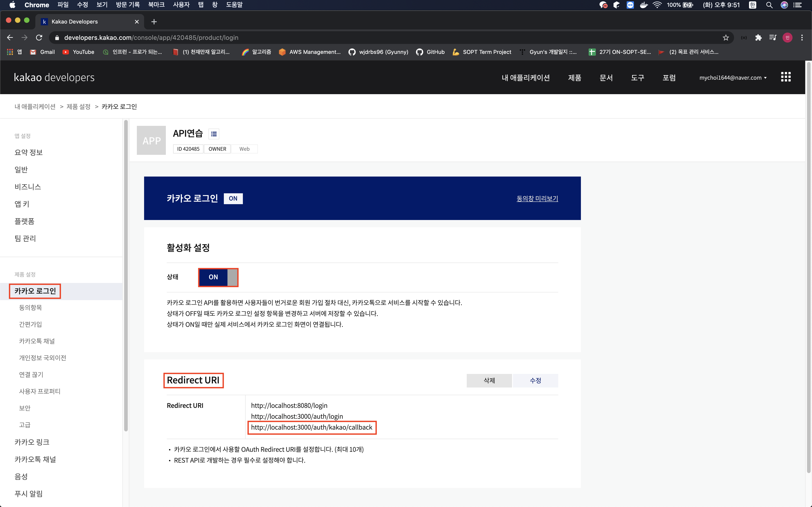Open the 내 애플리케이션 top menu
The height and width of the screenshot is (507, 812).
(525, 77)
